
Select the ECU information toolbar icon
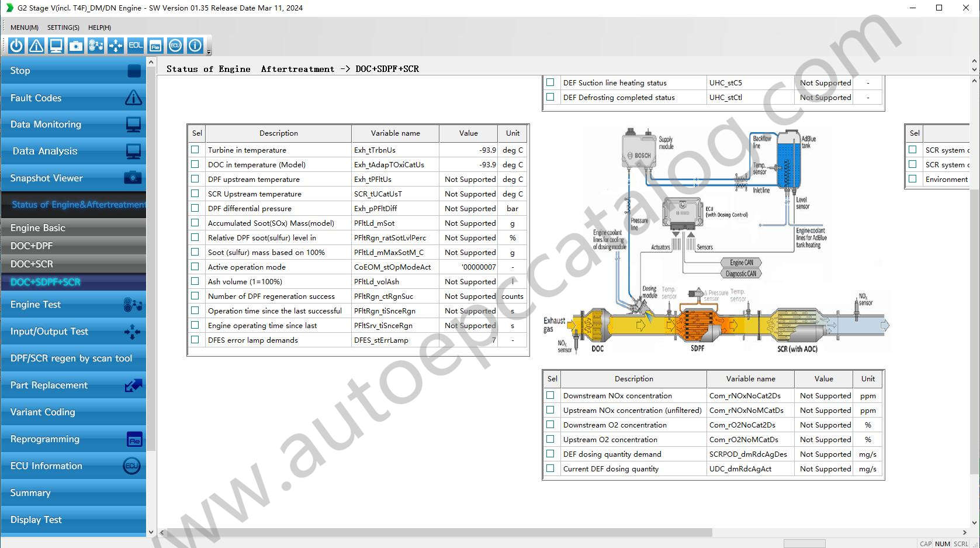(175, 46)
